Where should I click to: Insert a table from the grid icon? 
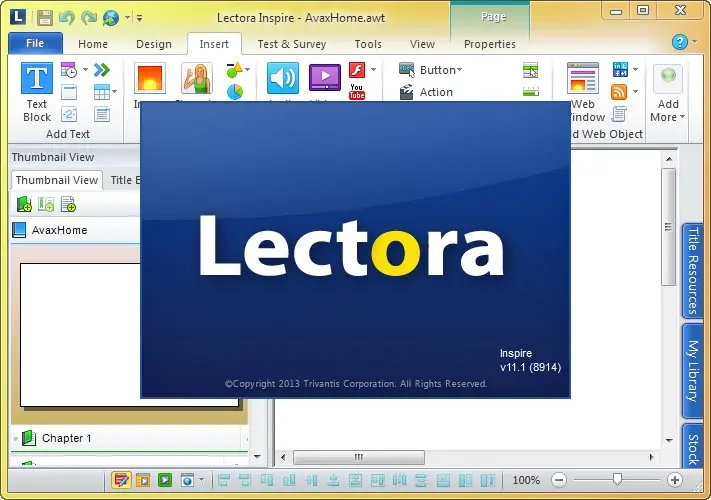101,92
